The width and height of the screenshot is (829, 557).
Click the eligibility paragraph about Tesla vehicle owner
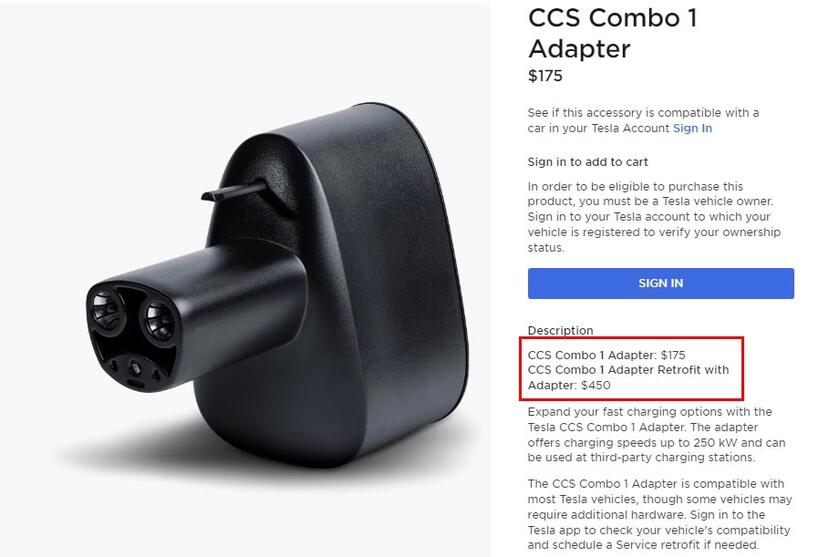click(x=654, y=217)
